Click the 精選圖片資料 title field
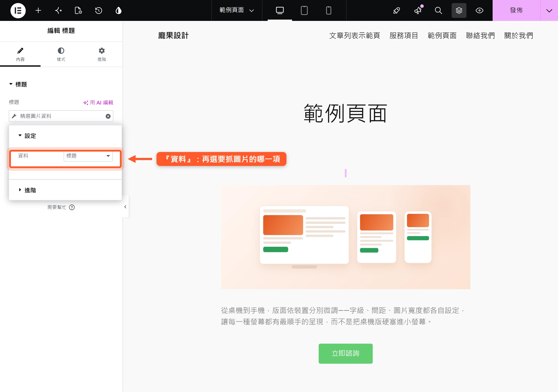Screen dimensions: 558x392 coord(61,116)
